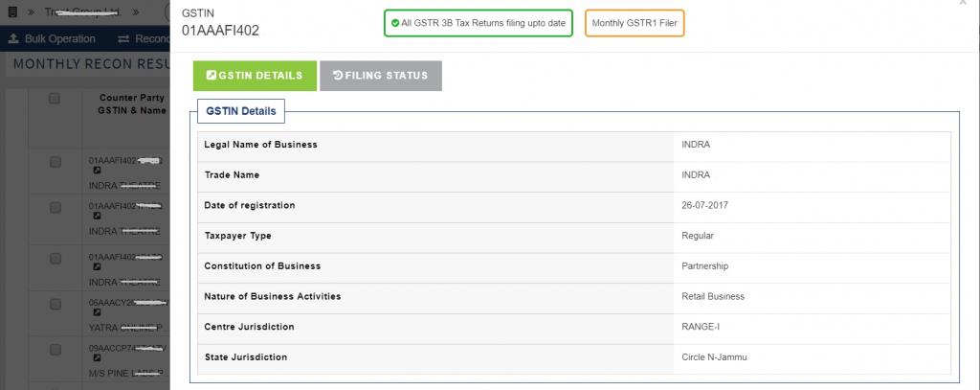Click the Date of registration label
This screenshot has width=980, height=390.
[250, 205]
